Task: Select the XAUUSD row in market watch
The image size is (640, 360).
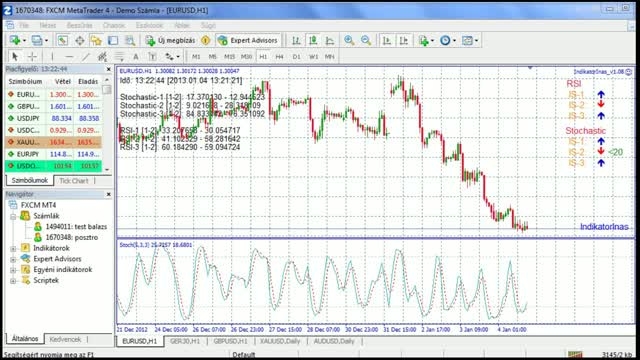Action: click(x=53, y=142)
